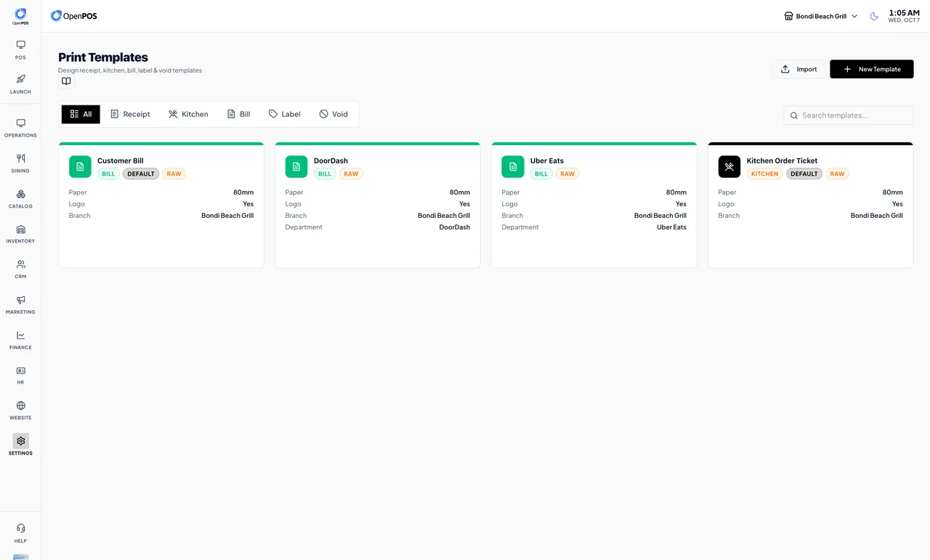Click the RAW badge on Kitchen Order Ticket

[837, 174]
